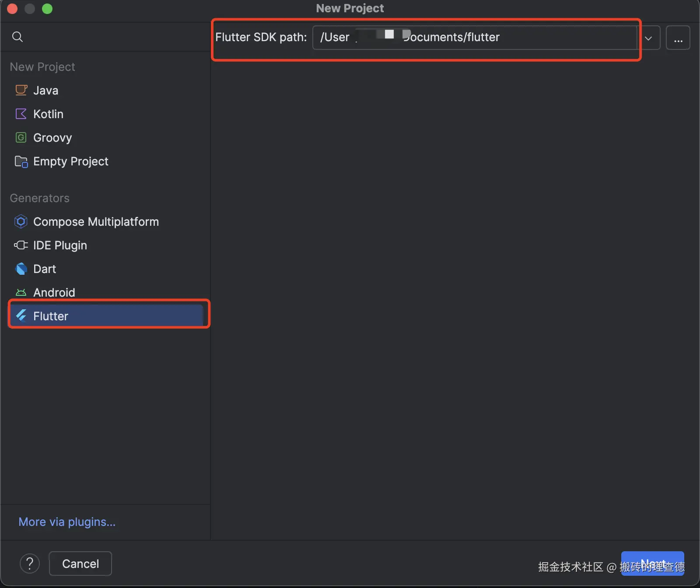Screen dimensions: 700x588
Task: Open the More via plugins link
Action: (67, 521)
